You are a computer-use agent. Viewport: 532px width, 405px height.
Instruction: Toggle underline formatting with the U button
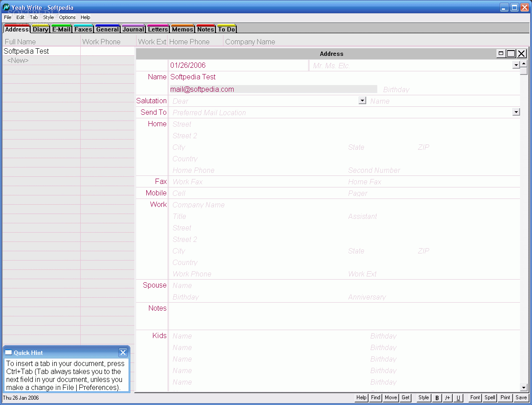458,398
